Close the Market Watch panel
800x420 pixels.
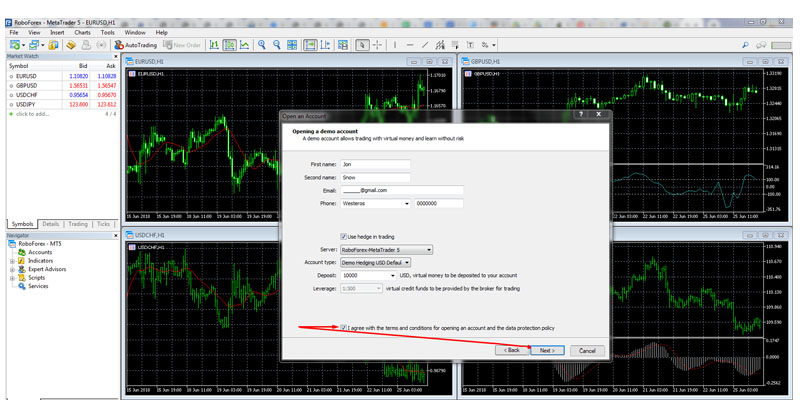pos(116,57)
